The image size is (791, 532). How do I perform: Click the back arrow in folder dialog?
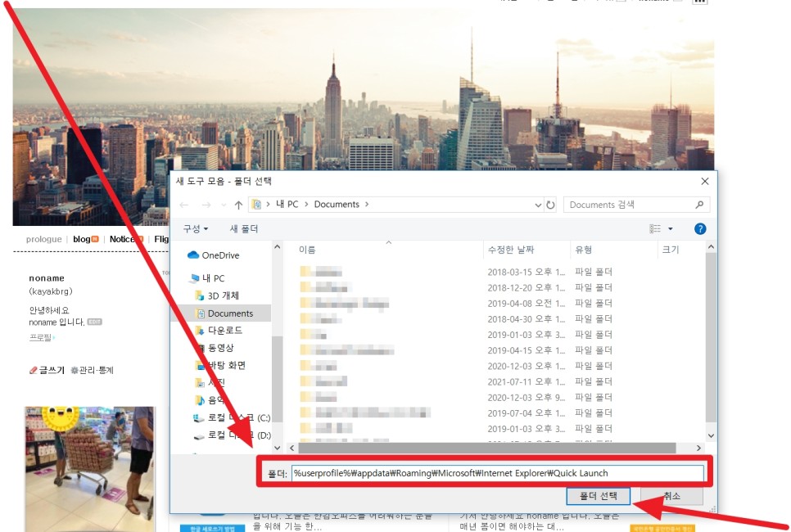tap(184, 205)
